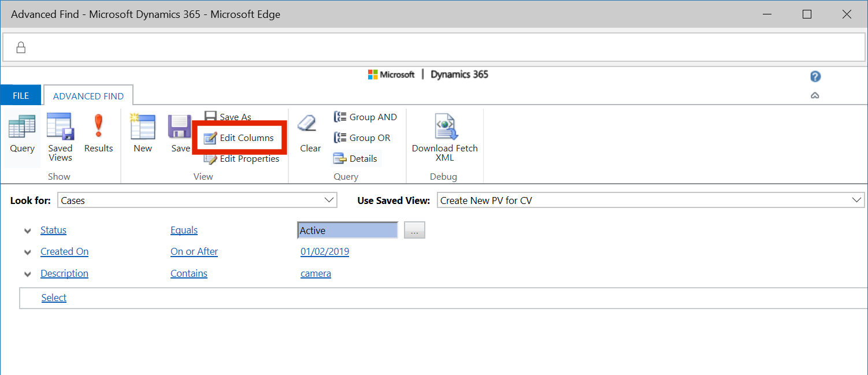Select the ADVANCED FIND tab
Screen dimensions: 868x375
click(88, 96)
